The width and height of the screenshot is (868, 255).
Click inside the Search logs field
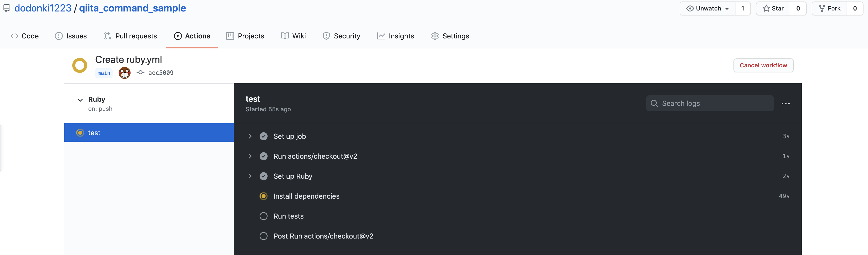click(x=710, y=104)
